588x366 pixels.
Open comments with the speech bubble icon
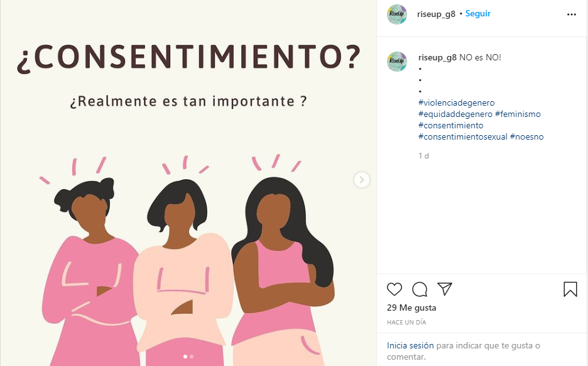tap(420, 289)
